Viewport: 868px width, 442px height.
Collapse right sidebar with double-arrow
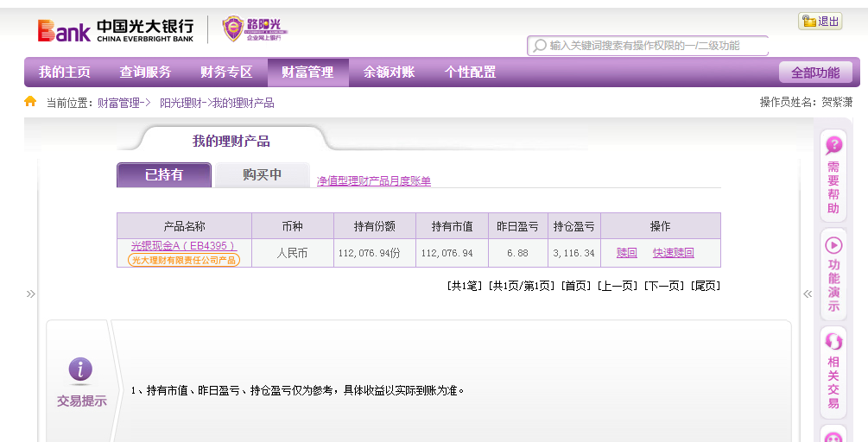(x=808, y=294)
